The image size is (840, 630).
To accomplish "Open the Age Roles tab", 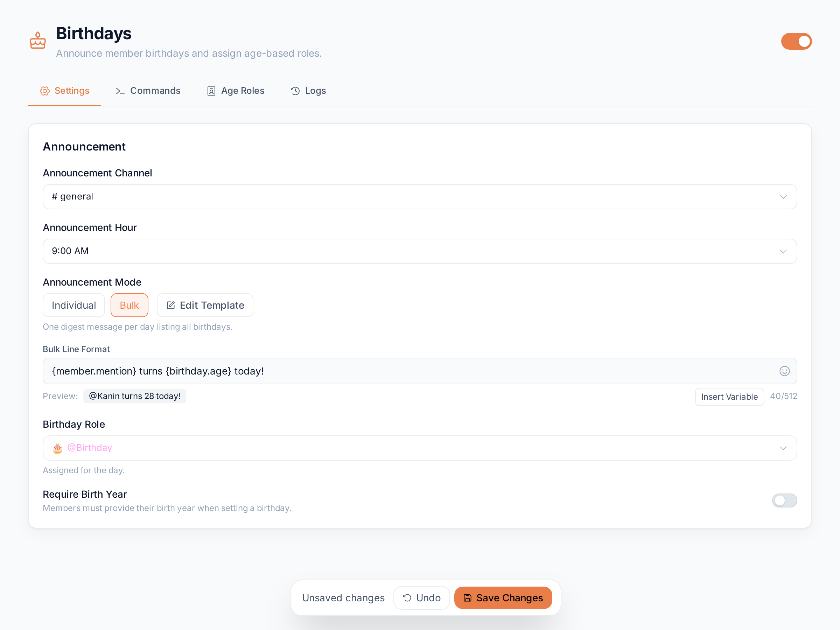I will (236, 91).
